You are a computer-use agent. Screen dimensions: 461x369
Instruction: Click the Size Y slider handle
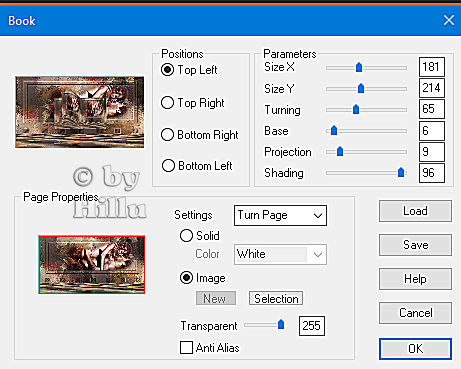(361, 88)
